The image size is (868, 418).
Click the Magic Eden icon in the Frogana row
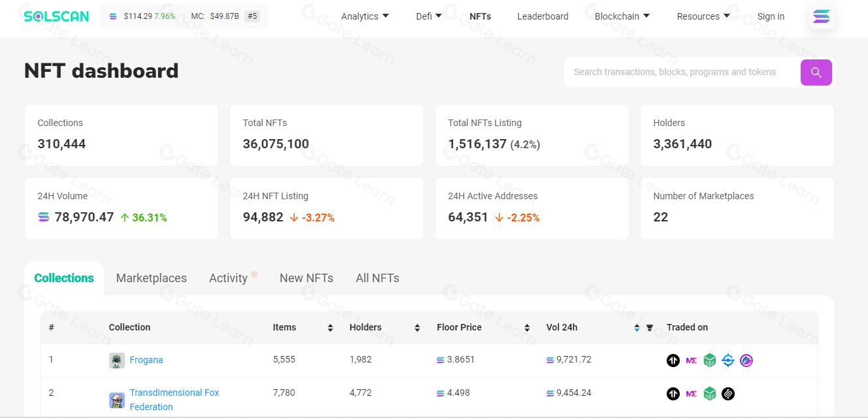[x=692, y=361]
